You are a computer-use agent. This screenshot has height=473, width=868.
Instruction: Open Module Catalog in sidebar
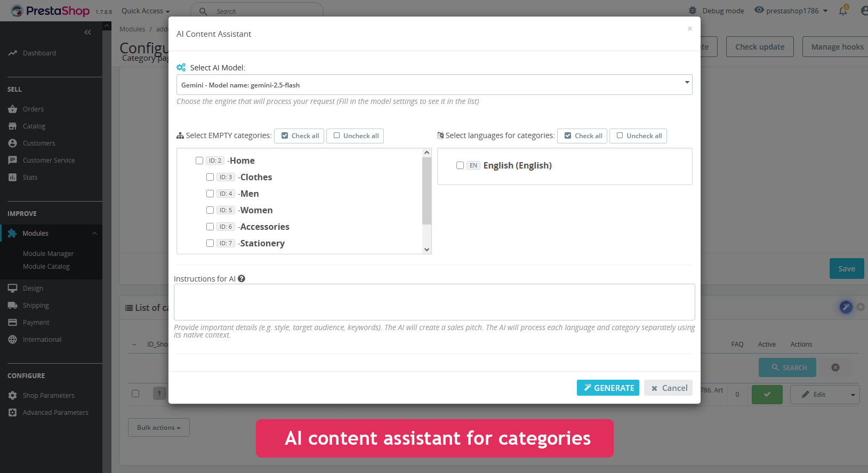tap(46, 266)
